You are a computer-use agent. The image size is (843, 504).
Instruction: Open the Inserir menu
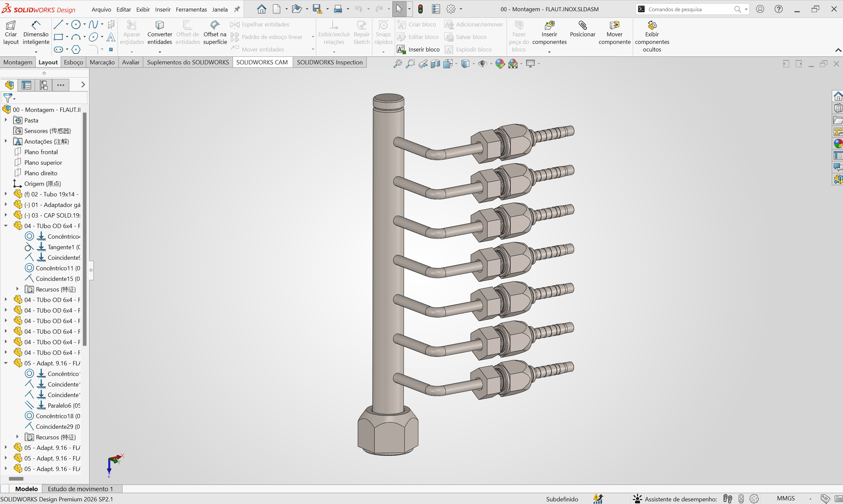point(163,10)
